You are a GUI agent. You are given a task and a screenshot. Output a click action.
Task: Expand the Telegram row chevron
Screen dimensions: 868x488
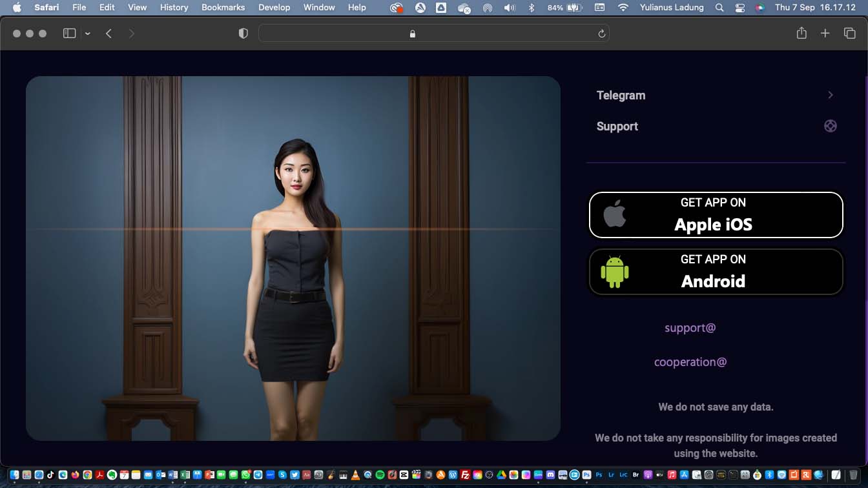[x=830, y=96]
